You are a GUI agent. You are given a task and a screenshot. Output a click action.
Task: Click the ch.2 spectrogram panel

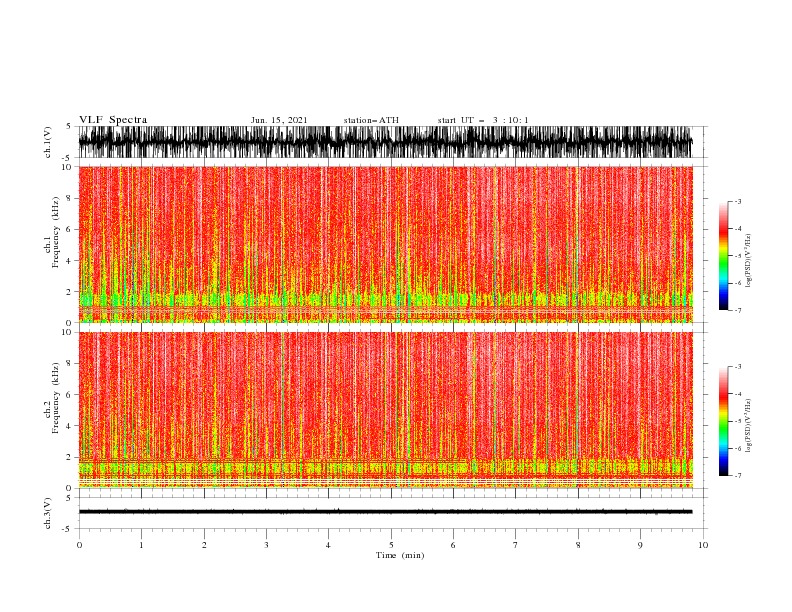coord(385,410)
